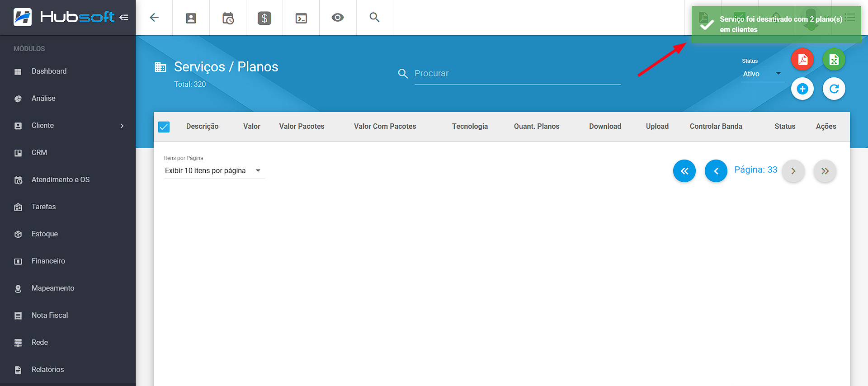
Task: Click the search icon beside Procurar
Action: point(403,73)
